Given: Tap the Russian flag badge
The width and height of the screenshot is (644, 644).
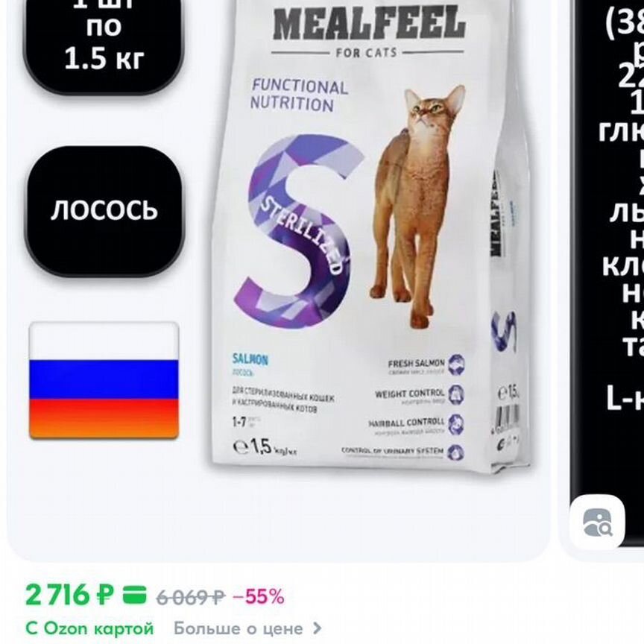Looking at the screenshot, I should 104,381.
